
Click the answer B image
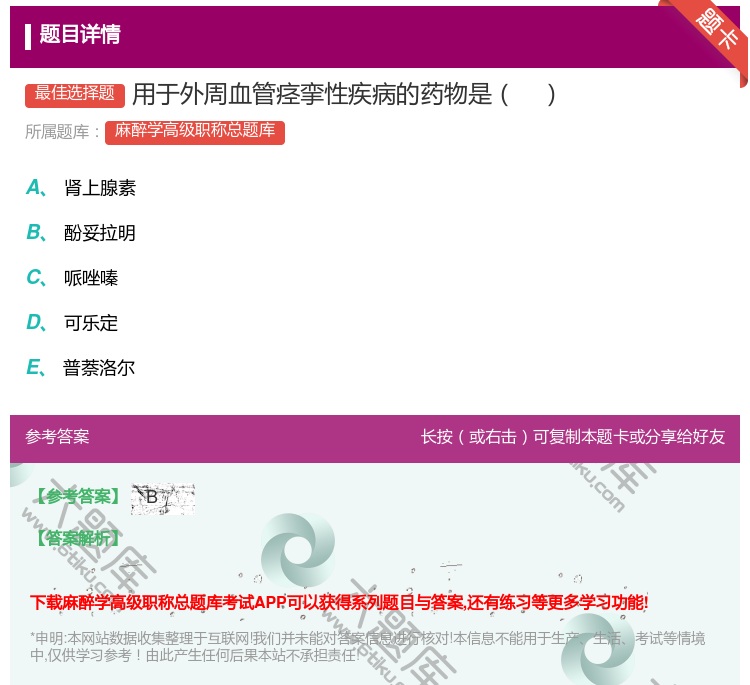pos(163,499)
